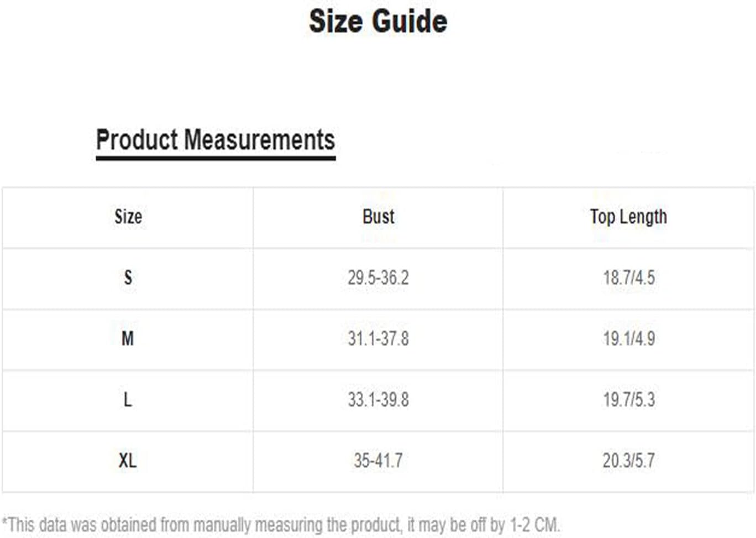Screen dimensions: 756x538
Task: Select the L size row label
Action: 128,399
